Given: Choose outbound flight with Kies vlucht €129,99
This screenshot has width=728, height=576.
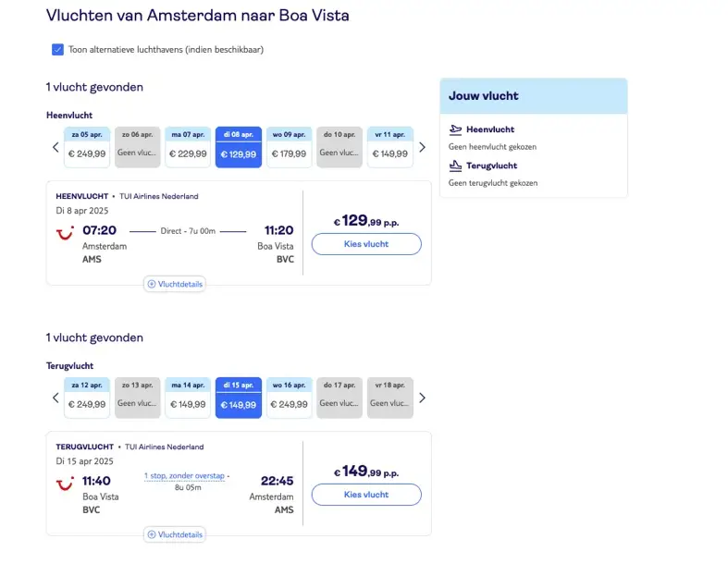Looking at the screenshot, I should (x=366, y=244).
